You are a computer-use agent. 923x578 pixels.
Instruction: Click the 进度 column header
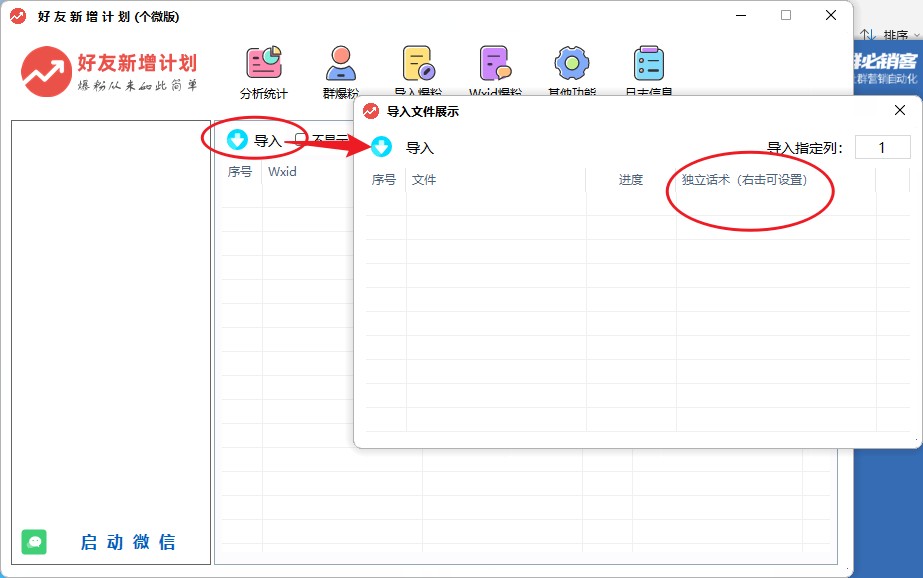point(631,180)
